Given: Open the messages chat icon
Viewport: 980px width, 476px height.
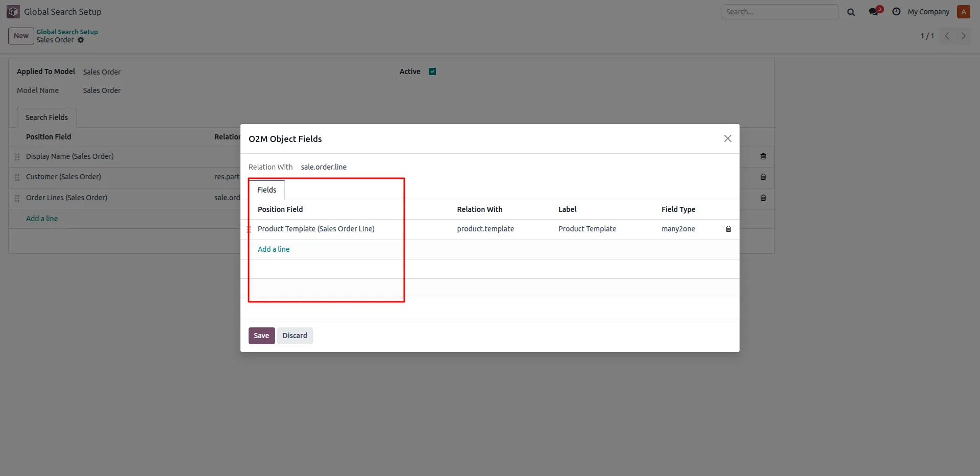Looking at the screenshot, I should tap(875, 11).
